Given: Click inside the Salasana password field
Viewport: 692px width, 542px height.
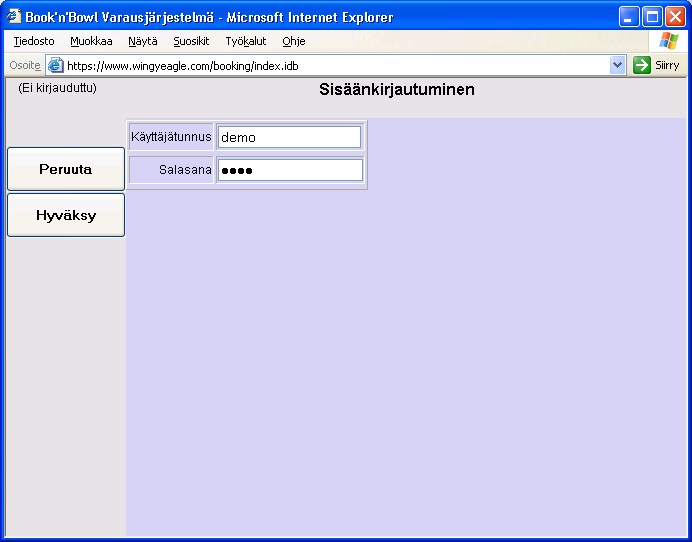Looking at the screenshot, I should click(289, 170).
